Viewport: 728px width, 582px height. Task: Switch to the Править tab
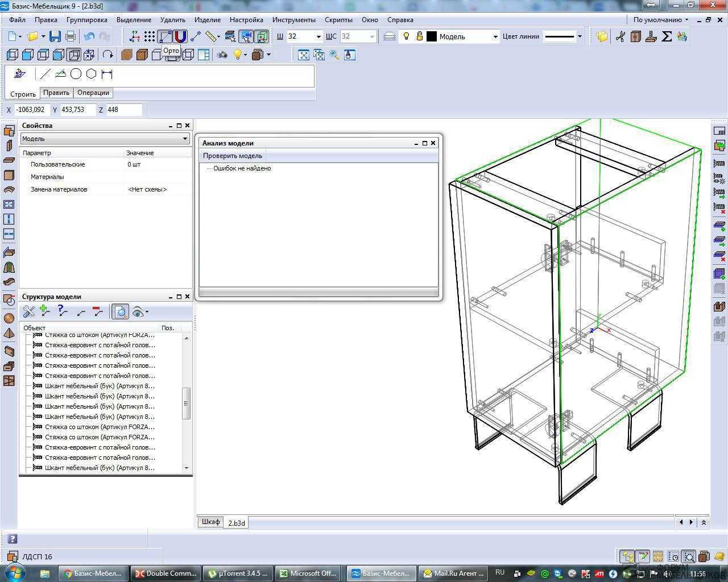[x=56, y=93]
